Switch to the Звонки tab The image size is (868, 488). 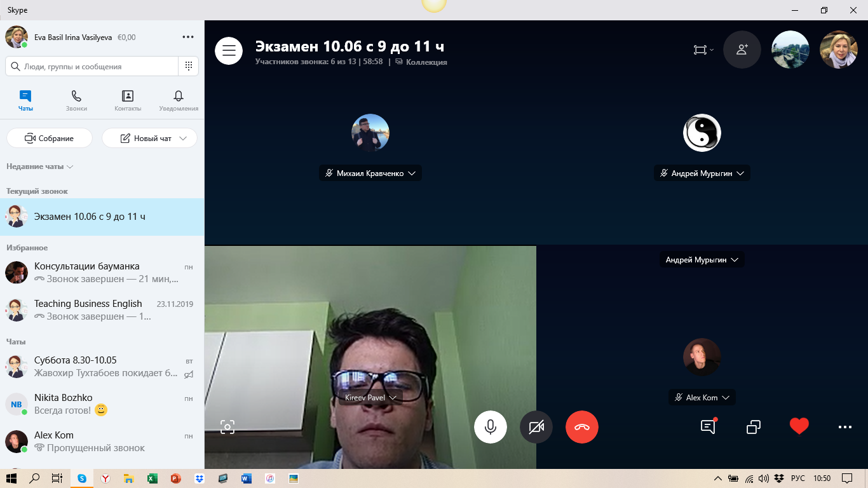[76, 100]
